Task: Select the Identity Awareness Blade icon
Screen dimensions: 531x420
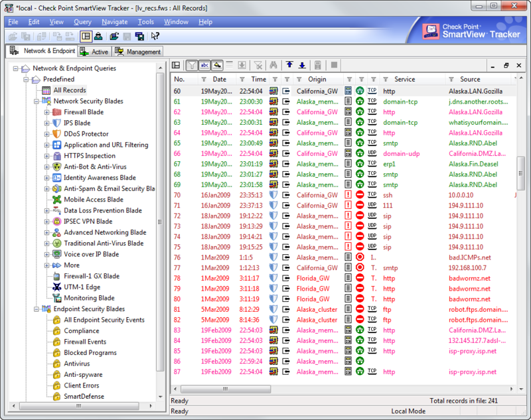Action: point(56,178)
